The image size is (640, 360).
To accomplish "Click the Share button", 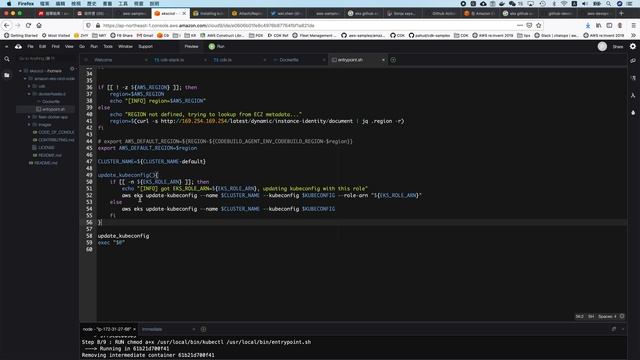I will point(618,47).
